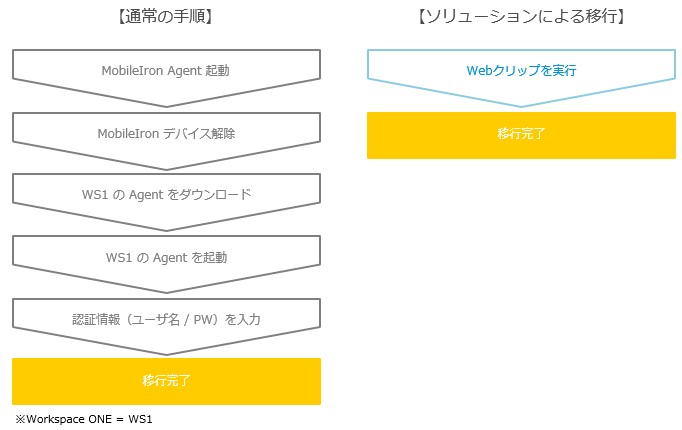Click arrow tip below MobileIron Agent 起動
The width and height of the screenshot is (682, 430).
[x=166, y=105]
